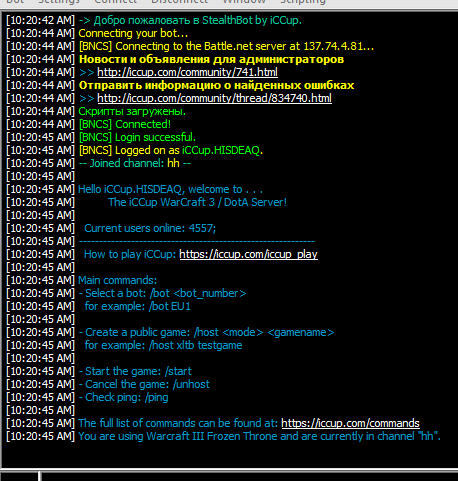Click the 'Main commands:' line
This screenshot has height=481, width=458.
117,280
